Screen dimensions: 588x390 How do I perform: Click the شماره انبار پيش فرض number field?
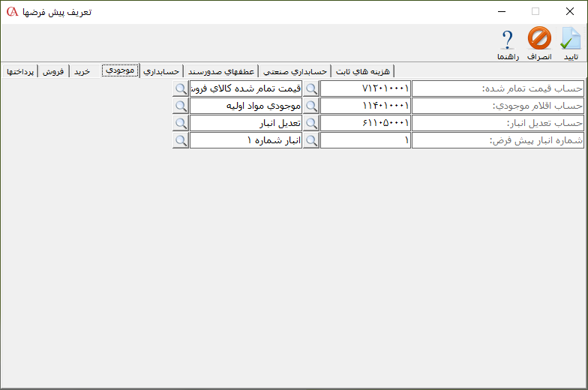(x=365, y=140)
